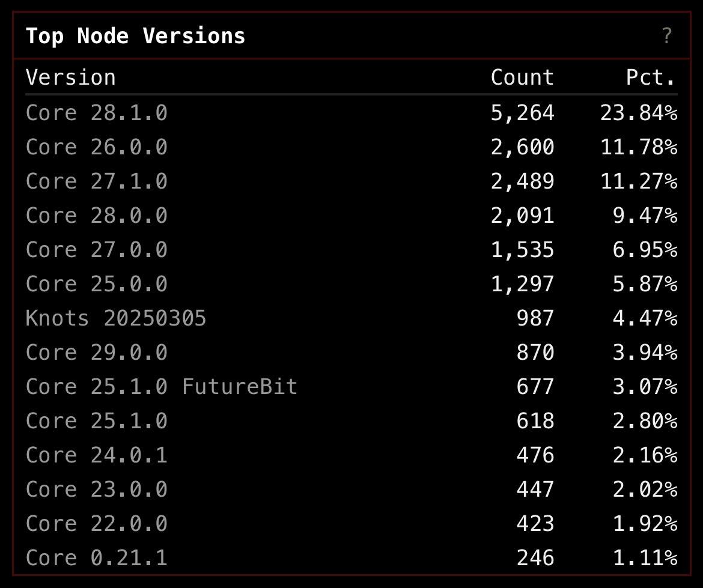Select the Knots 20250305 version row
This screenshot has height=588, width=703.
coord(351,318)
